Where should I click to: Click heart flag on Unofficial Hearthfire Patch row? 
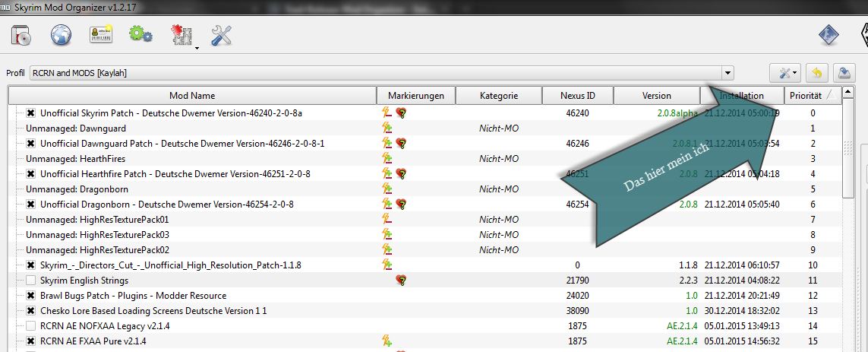402,174
